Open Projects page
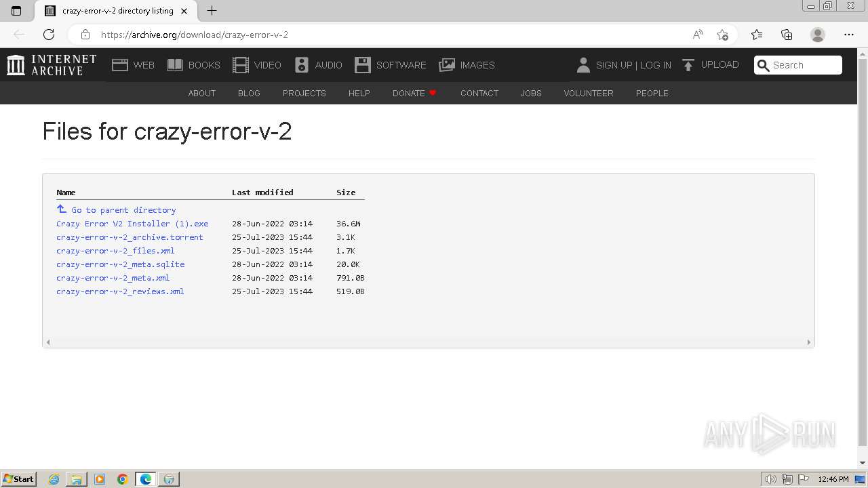 click(x=304, y=93)
